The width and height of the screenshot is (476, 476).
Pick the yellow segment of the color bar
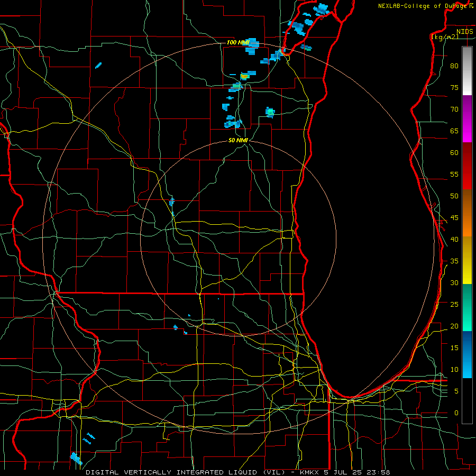467,260
